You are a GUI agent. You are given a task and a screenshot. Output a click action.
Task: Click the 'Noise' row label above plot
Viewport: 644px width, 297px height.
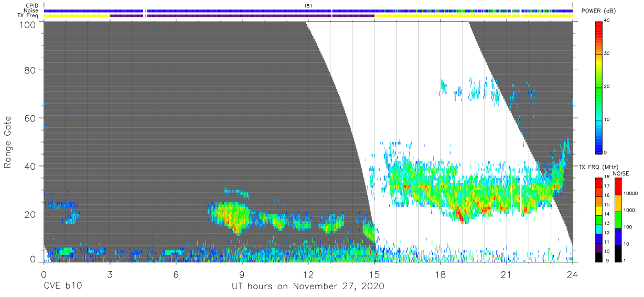[31, 10]
